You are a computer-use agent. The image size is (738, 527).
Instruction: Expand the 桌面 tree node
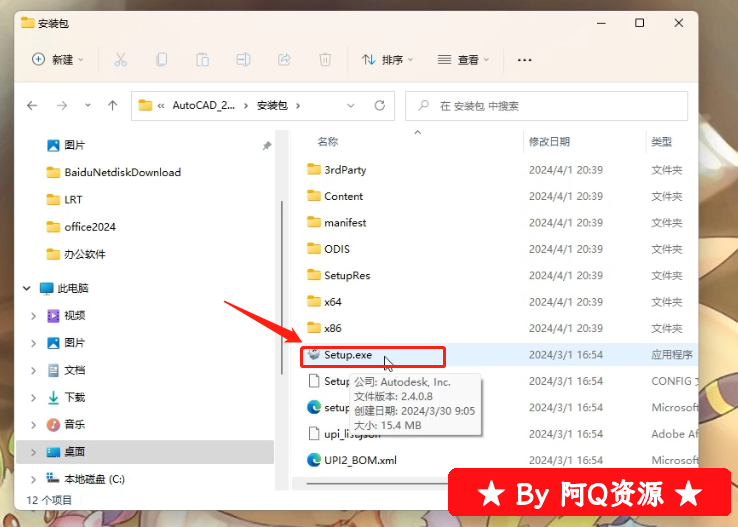point(33,452)
